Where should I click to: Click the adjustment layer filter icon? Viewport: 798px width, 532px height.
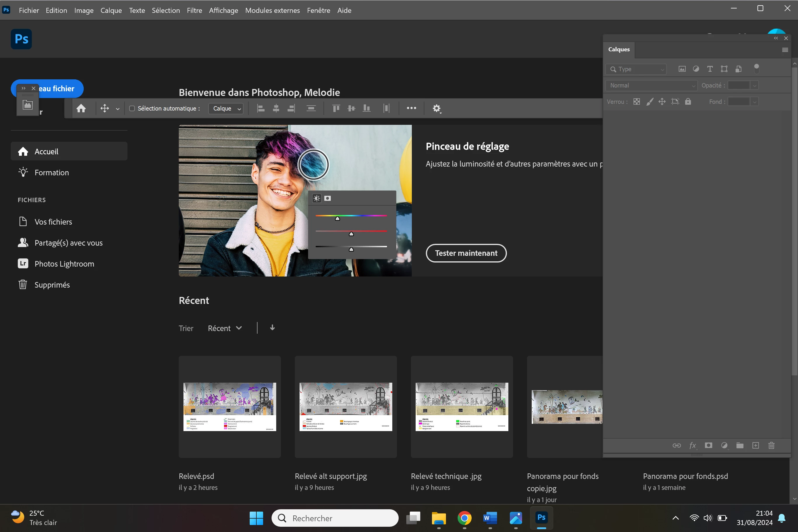click(x=696, y=69)
